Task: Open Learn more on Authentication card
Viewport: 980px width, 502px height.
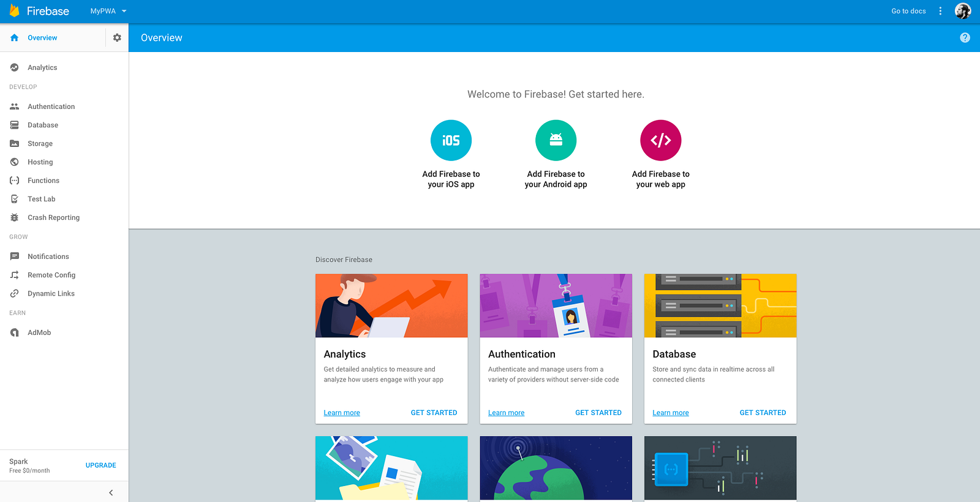Action: (x=506, y=413)
